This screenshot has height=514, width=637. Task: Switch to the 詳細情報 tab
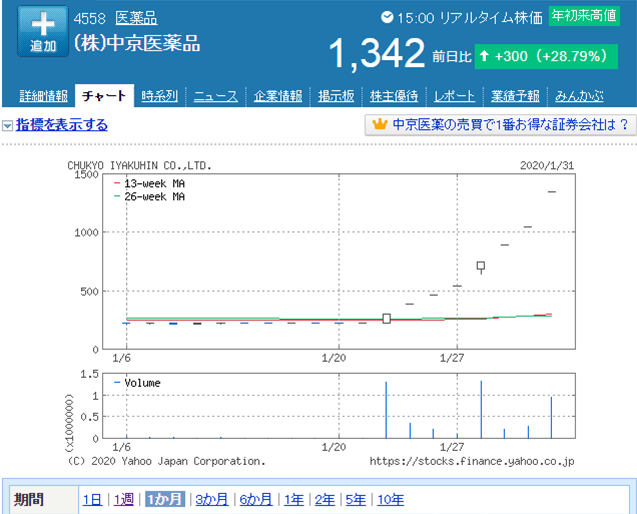tap(44, 96)
